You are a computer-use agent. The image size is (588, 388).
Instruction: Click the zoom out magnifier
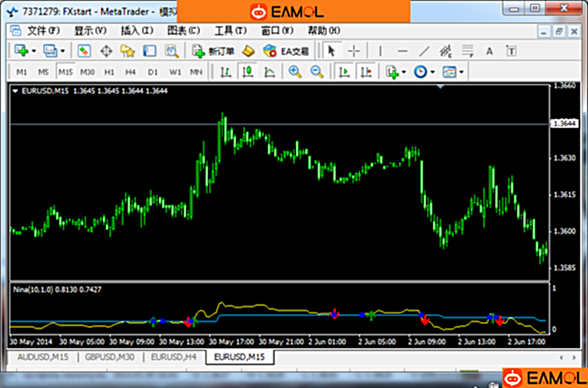click(x=317, y=72)
